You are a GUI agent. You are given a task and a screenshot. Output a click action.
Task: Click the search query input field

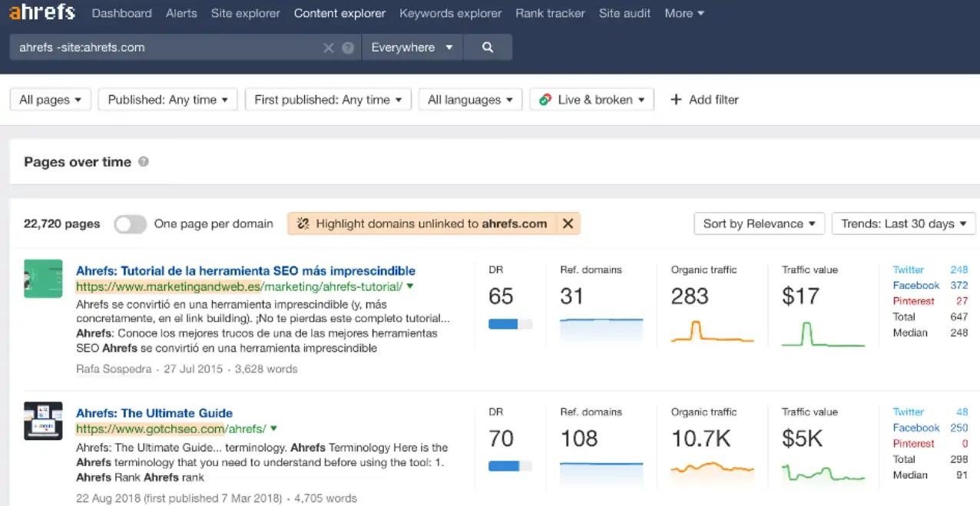(x=165, y=48)
